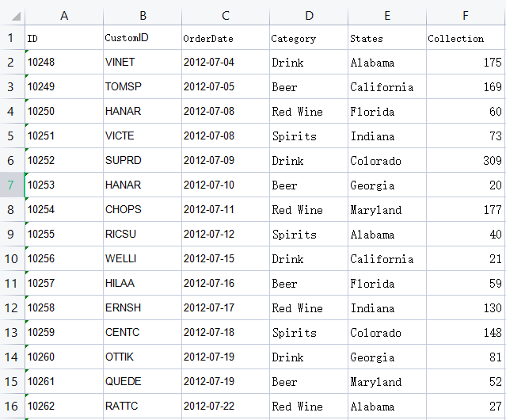The width and height of the screenshot is (506, 420).
Task: Select cell with value 27
Action: point(466,406)
